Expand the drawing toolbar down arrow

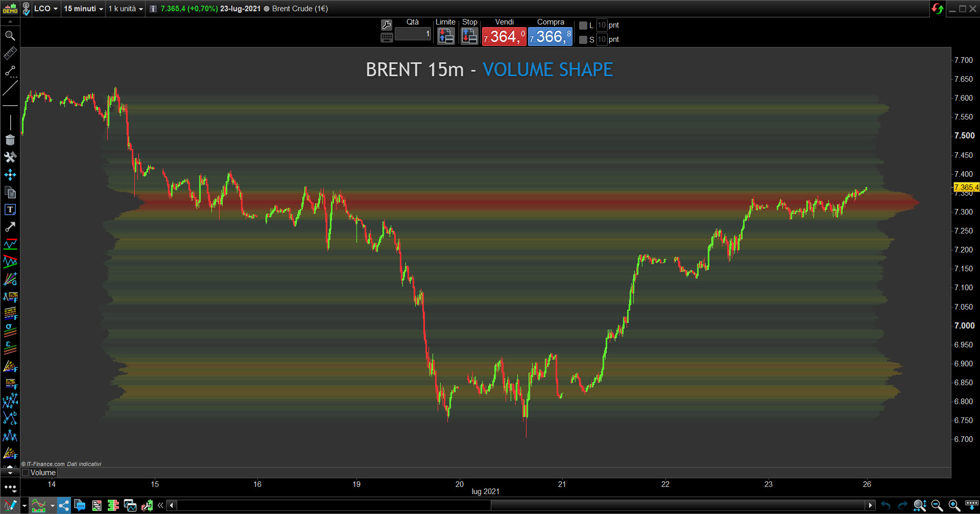pos(10,473)
